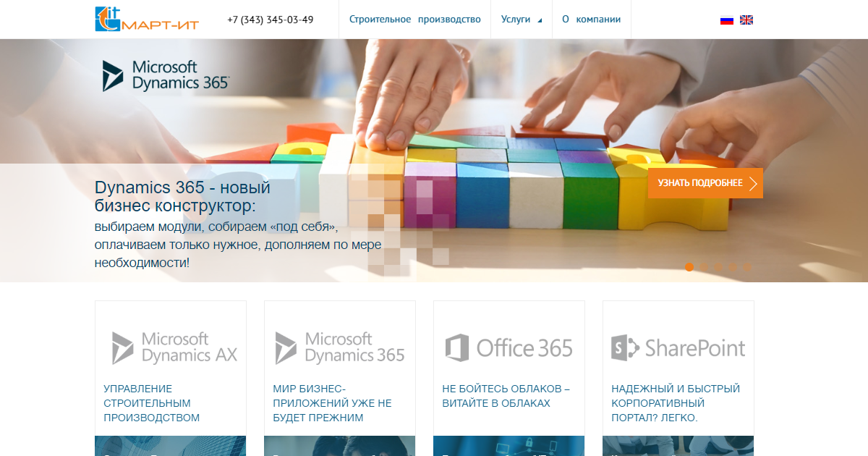Call phone number +7 (343) 345-03-49
The image size is (868, 456).
[271, 20]
